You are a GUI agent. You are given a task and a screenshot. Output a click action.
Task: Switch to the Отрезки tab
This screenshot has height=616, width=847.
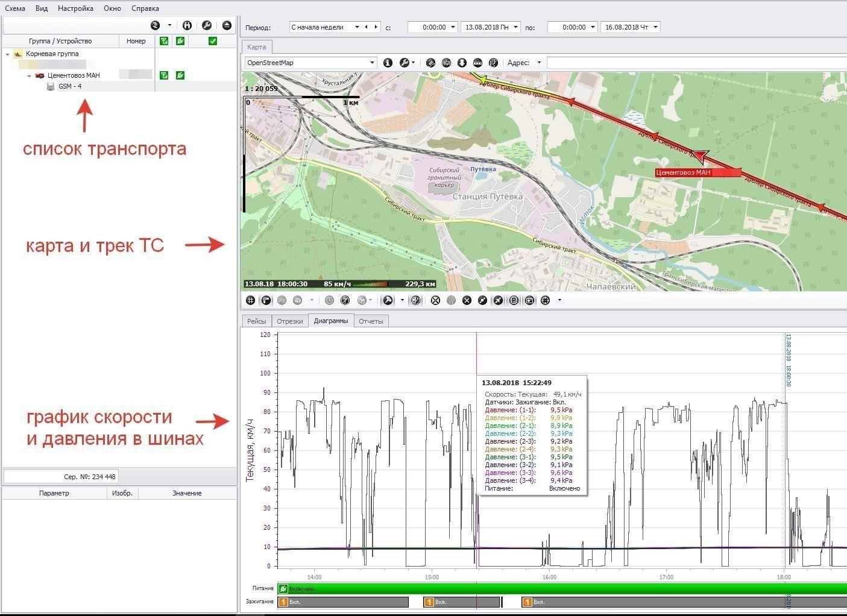click(290, 321)
